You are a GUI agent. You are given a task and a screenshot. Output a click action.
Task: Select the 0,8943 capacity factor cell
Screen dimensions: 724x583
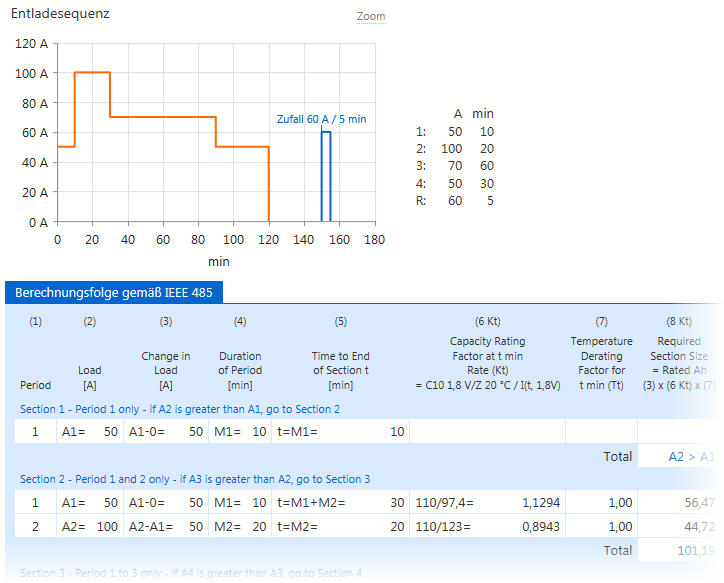tap(541, 527)
